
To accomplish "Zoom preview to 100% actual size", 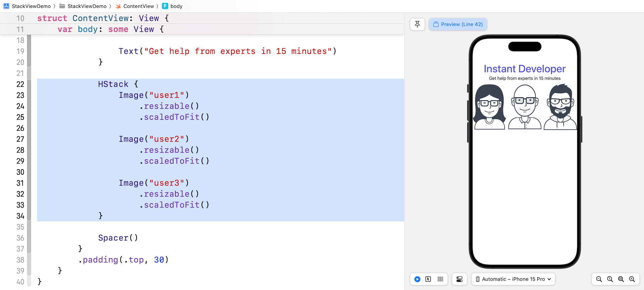I will (x=610, y=279).
